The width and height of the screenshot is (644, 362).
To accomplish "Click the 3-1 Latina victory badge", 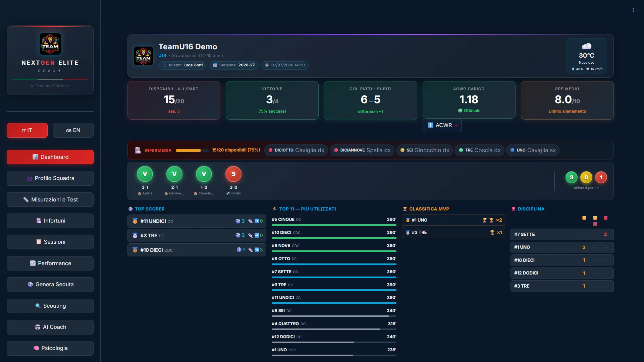I will click(145, 174).
